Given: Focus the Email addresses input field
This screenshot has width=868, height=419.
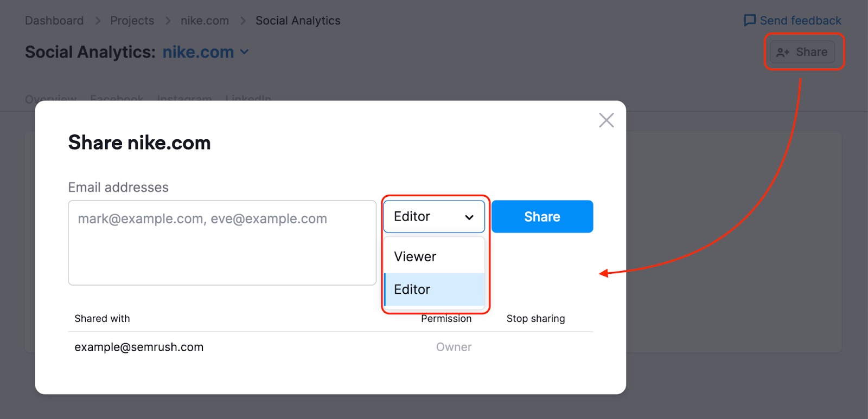Looking at the screenshot, I should [x=222, y=242].
